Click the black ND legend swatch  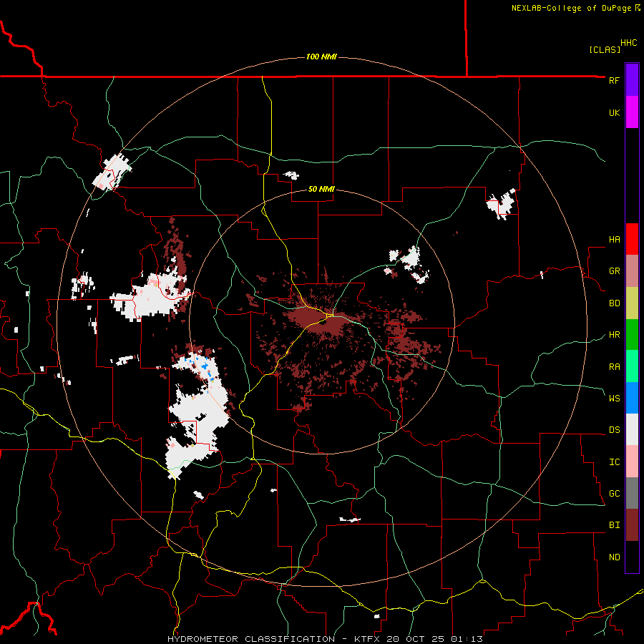[632, 557]
